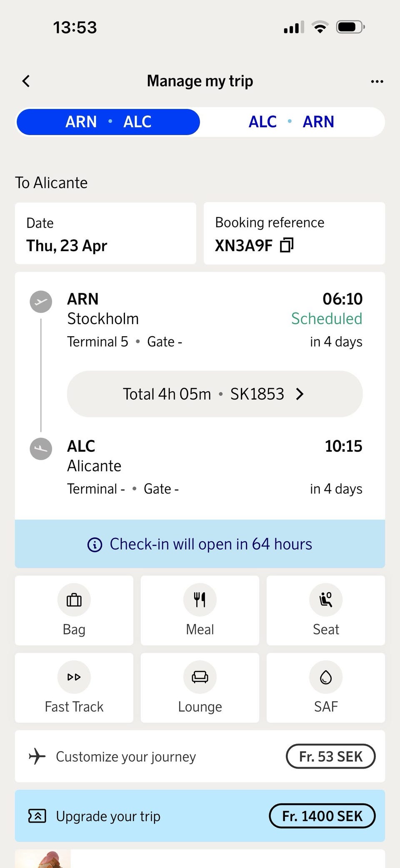The image size is (400, 868).
Task: Tap the check-in info icon
Action: (x=95, y=544)
